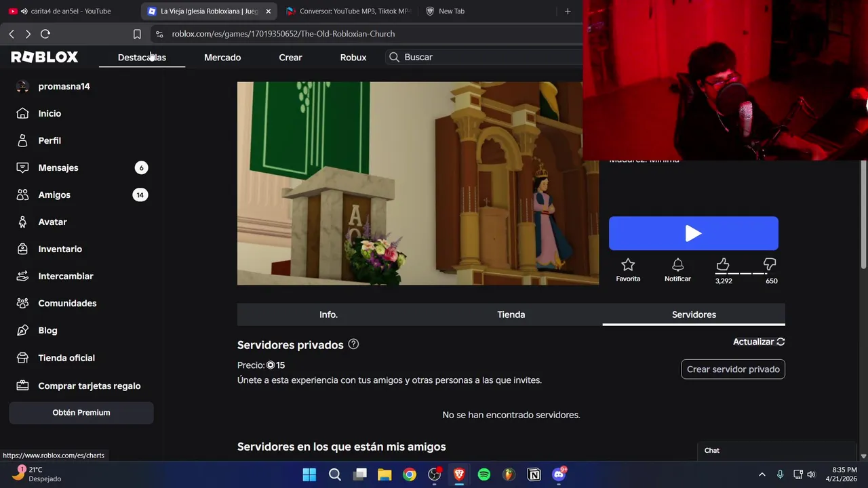
Task: Go forward in browser history
Action: click(x=28, y=34)
